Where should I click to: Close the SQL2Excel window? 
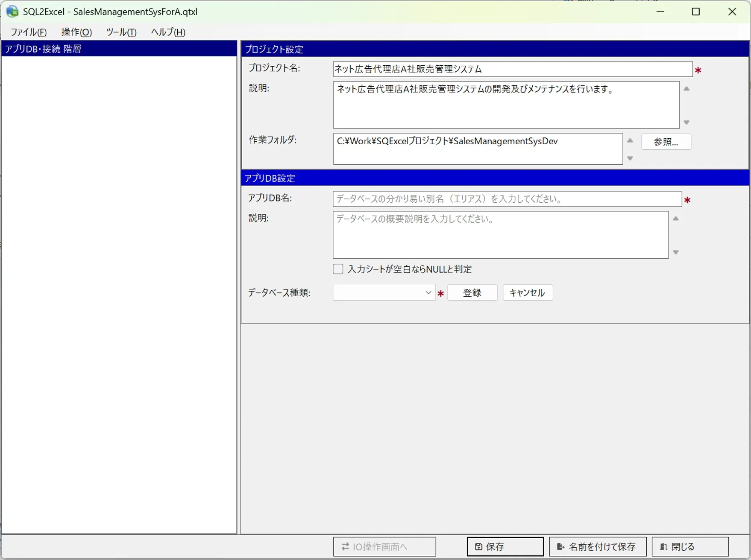pos(732,12)
